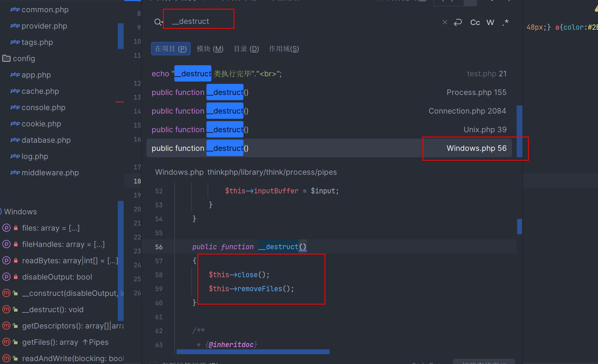
Task: Click line 56 in the preview gutter
Action: [159, 247]
